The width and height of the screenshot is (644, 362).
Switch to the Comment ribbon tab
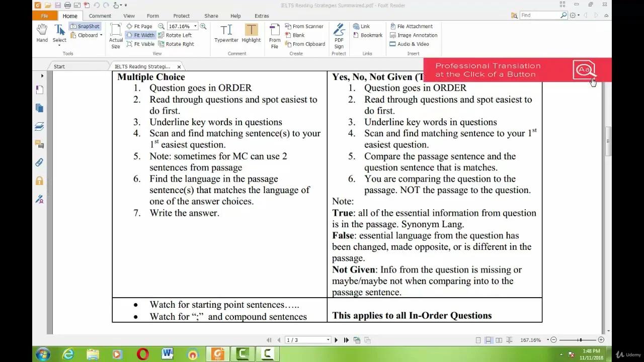pos(100,16)
